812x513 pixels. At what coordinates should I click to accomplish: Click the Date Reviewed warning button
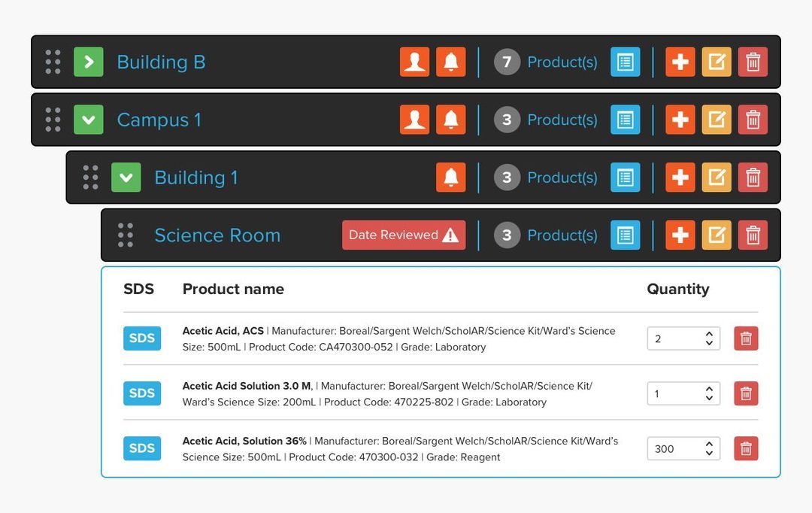(x=404, y=235)
